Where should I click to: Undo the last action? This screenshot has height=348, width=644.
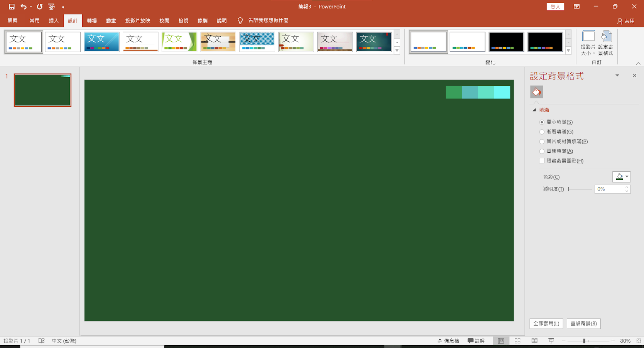[24, 7]
